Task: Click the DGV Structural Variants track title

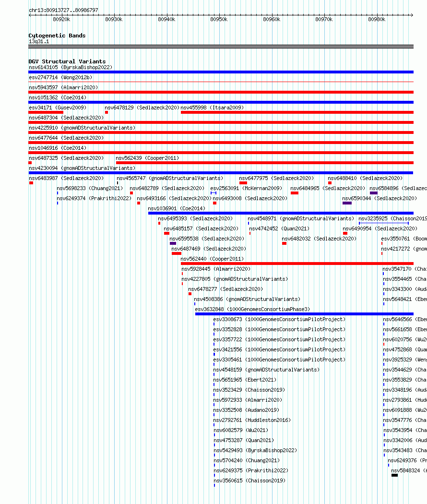Action: 67,61
